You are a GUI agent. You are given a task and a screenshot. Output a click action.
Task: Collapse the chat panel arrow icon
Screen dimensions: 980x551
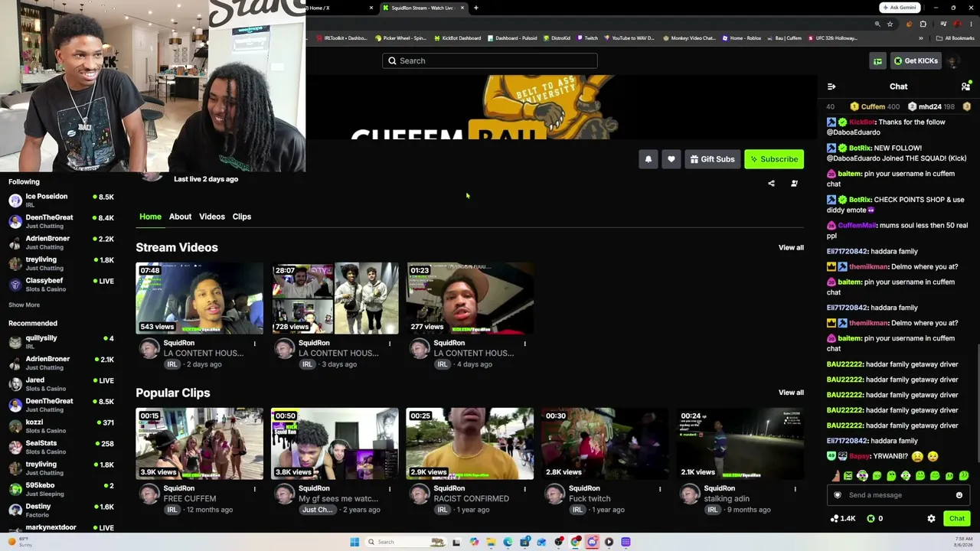[831, 86]
